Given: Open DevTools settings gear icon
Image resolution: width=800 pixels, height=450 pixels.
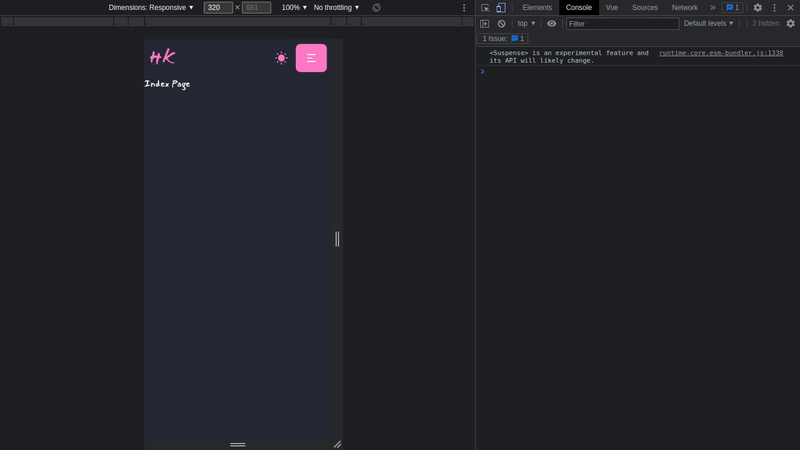Looking at the screenshot, I should [758, 8].
